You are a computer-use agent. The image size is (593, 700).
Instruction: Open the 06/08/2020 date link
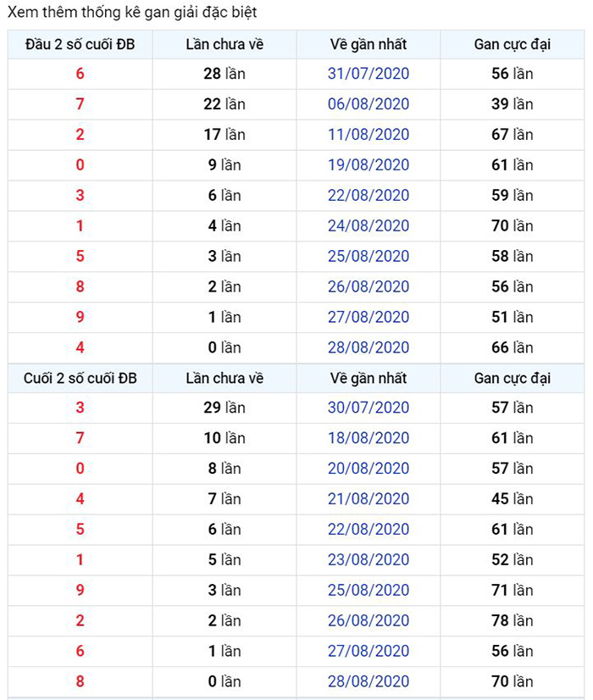pos(369,104)
